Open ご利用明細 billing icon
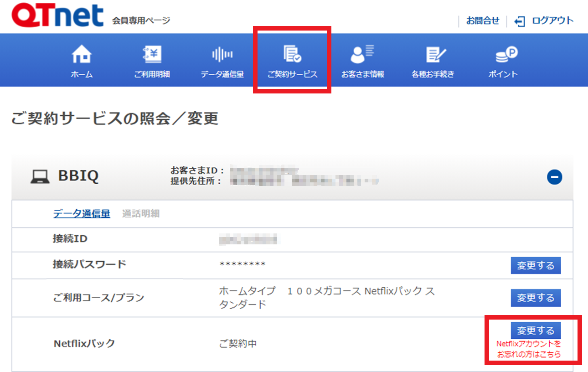Viewport: 588px width, 372px height. point(152,55)
